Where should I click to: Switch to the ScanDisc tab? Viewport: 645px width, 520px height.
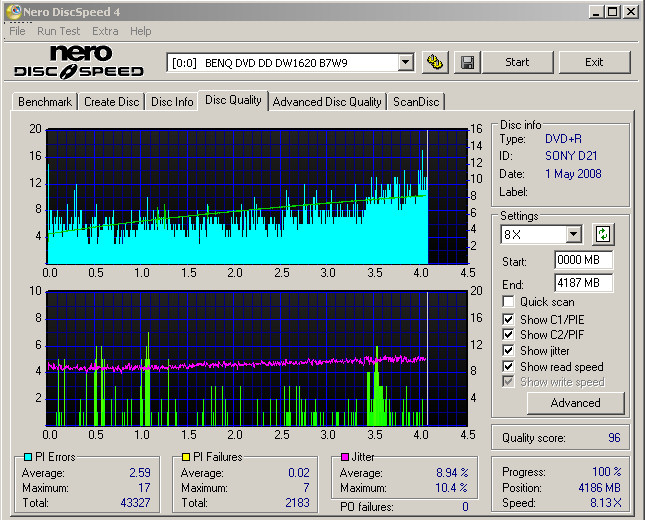click(x=416, y=102)
